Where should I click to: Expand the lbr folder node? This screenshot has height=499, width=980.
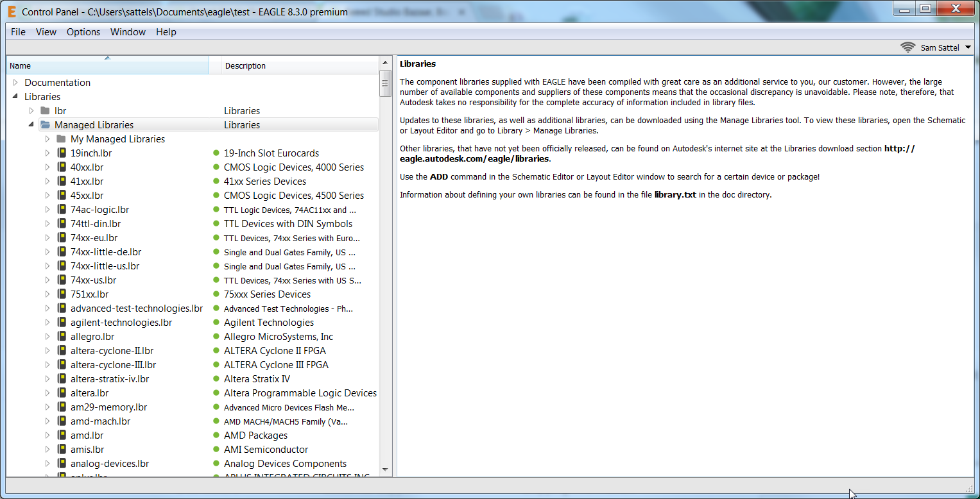31,111
